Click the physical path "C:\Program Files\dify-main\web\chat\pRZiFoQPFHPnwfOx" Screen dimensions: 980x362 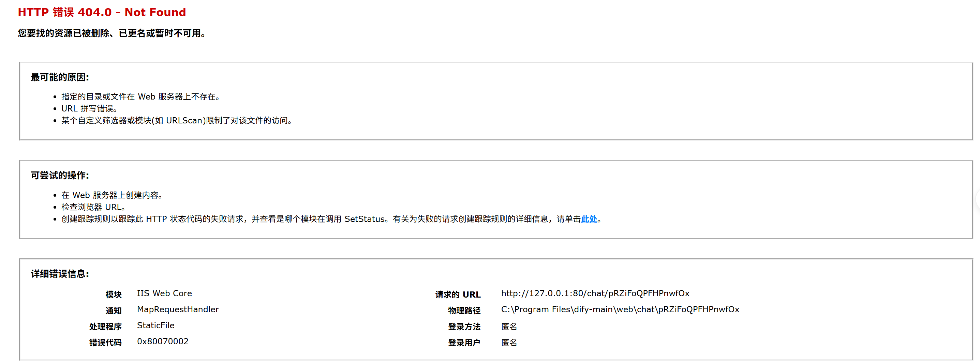(620, 309)
